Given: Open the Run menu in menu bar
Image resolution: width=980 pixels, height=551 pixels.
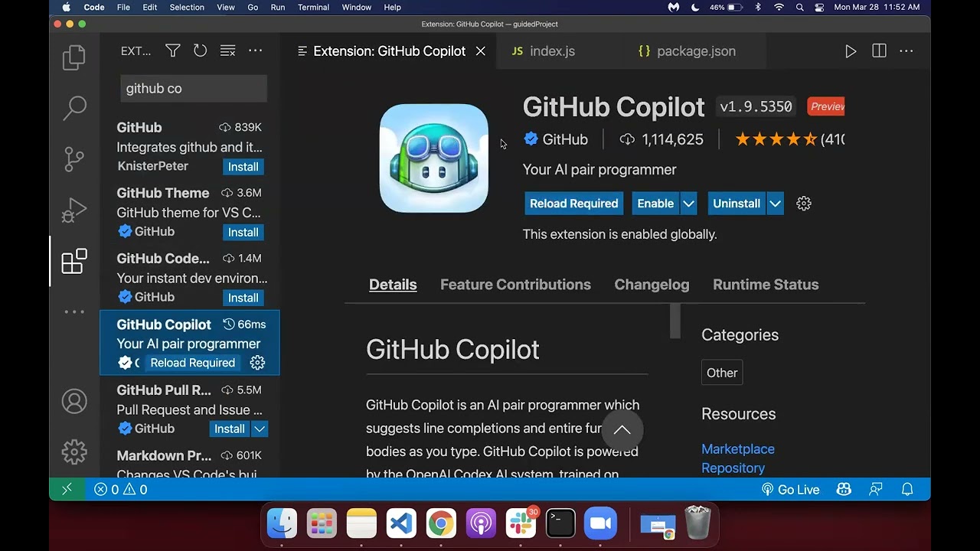Looking at the screenshot, I should (x=278, y=7).
